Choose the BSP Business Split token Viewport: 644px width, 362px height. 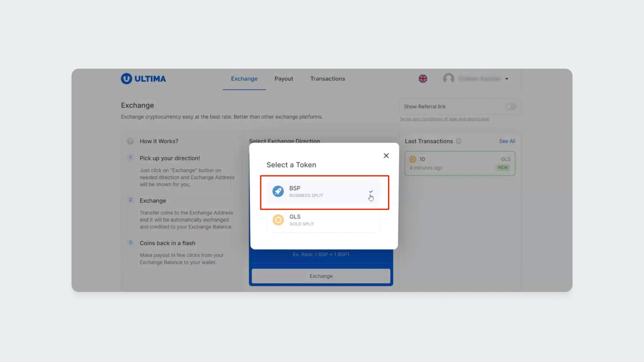pyautogui.click(x=322, y=192)
